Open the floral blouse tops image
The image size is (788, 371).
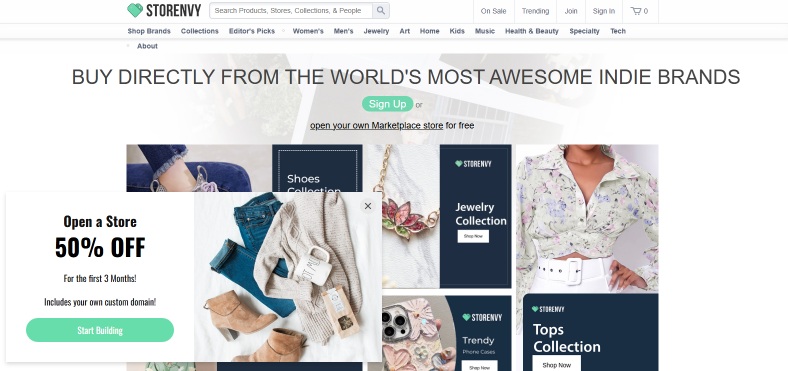[587, 219]
